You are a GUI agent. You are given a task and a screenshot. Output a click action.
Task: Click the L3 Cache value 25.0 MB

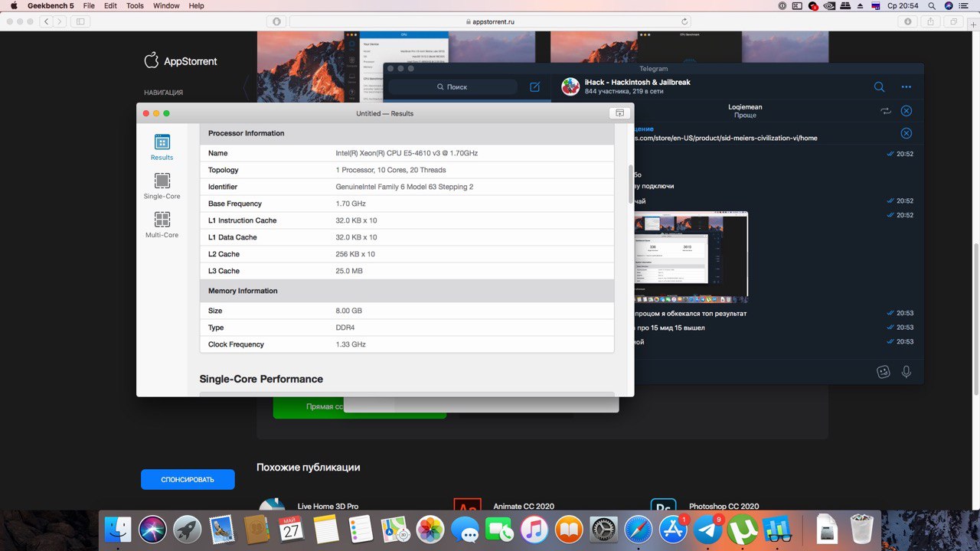point(349,271)
